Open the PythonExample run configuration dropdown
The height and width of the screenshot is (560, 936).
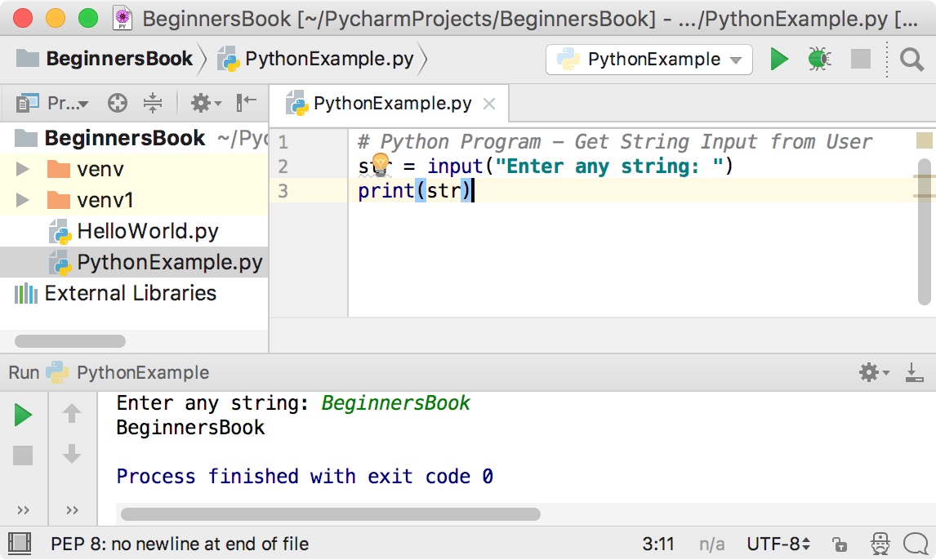coord(649,60)
